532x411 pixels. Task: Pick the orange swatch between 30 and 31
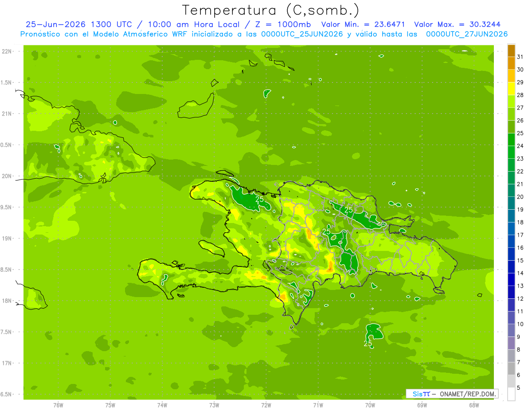pyautogui.click(x=511, y=63)
